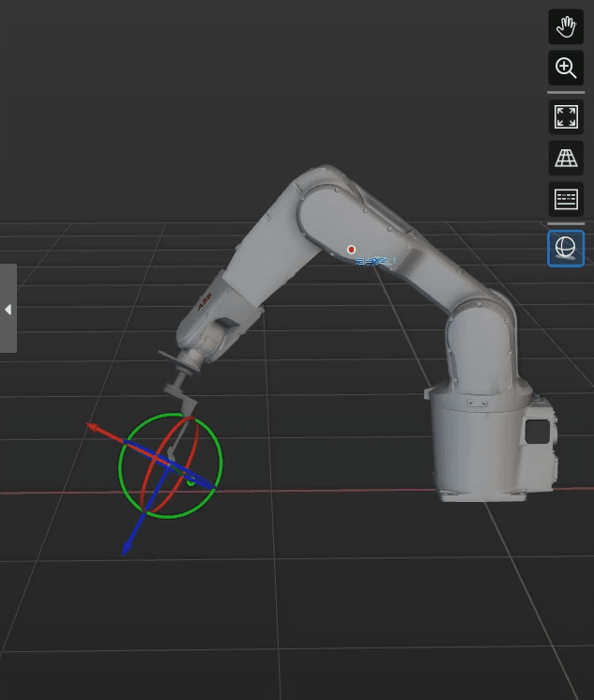The image size is (594, 700).
Task: Click the red axis arrow of gizmo
Action: tap(94, 428)
